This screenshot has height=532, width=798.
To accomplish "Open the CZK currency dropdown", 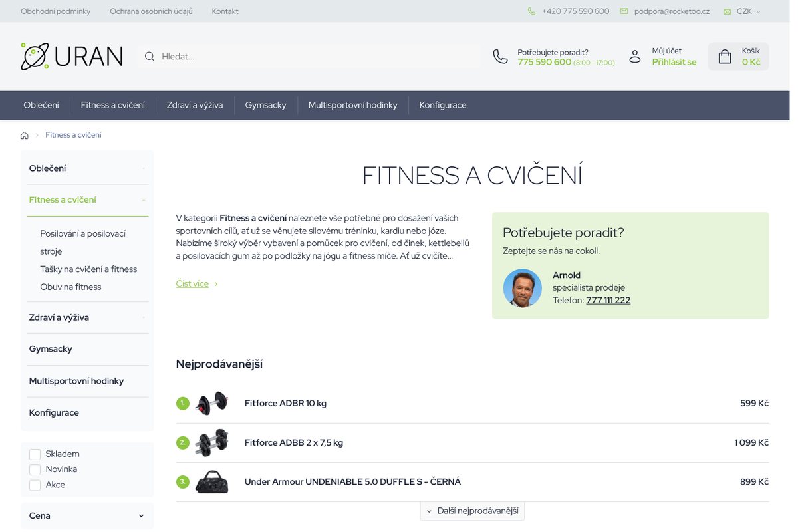I will tap(748, 11).
